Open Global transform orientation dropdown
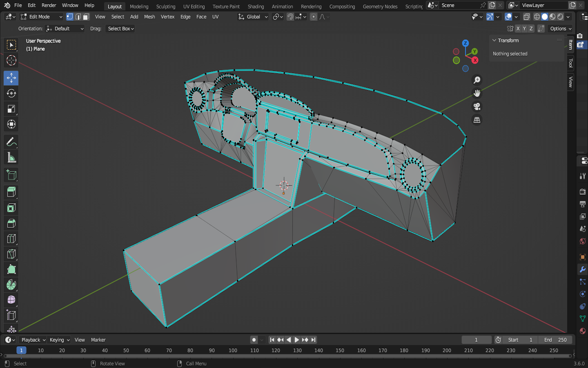This screenshot has height=368, width=588. pyautogui.click(x=253, y=17)
